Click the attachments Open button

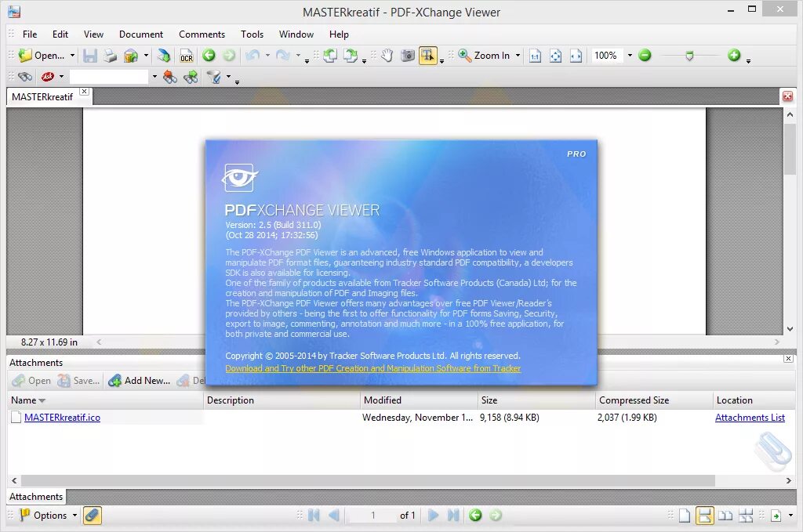pyautogui.click(x=31, y=381)
